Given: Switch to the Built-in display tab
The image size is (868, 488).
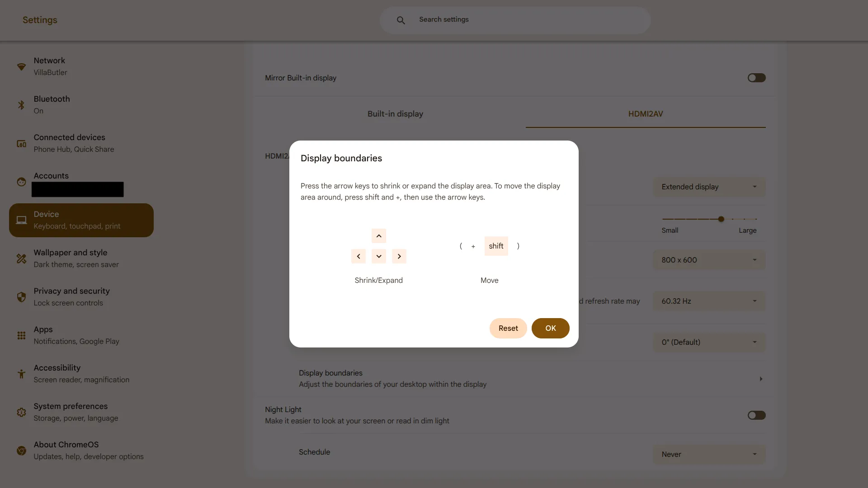Looking at the screenshot, I should 395,114.
